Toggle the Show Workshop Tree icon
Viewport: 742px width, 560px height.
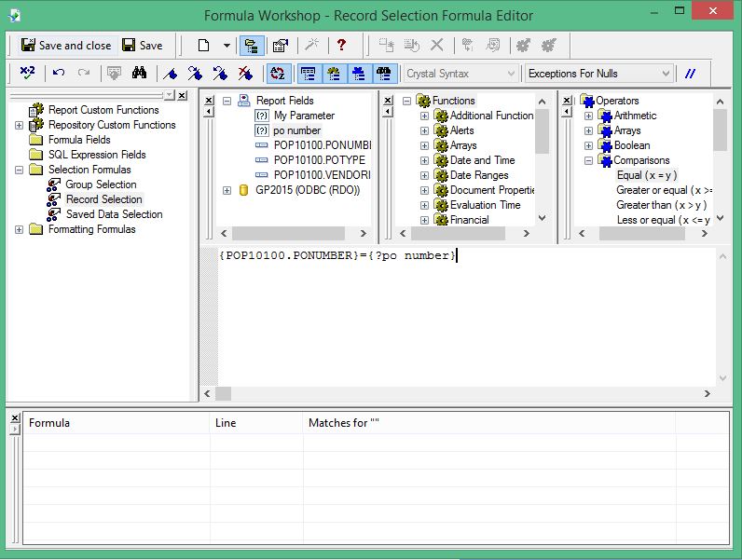click(252, 46)
